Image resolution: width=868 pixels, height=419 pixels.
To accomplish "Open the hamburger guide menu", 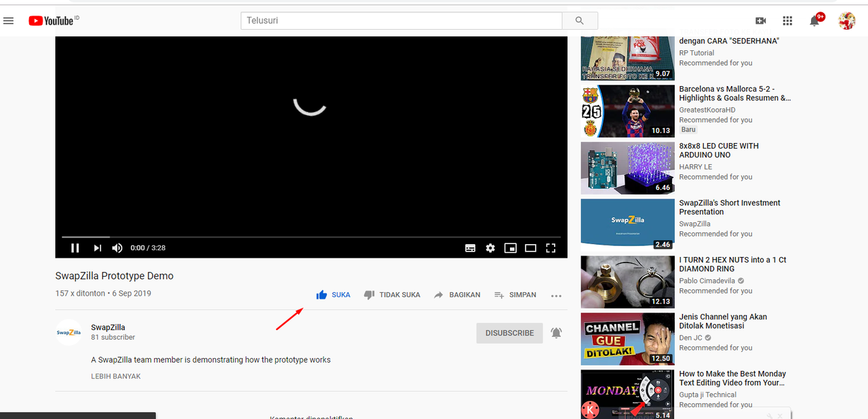I will (x=9, y=21).
